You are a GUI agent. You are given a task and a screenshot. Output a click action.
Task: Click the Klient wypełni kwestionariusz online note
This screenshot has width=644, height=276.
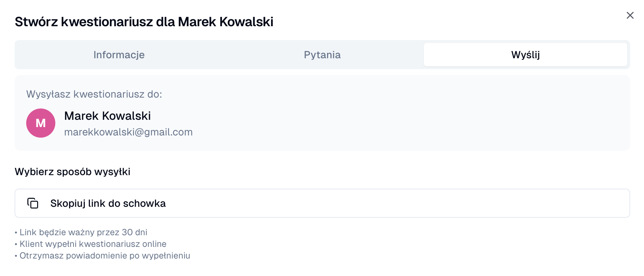[x=93, y=244]
